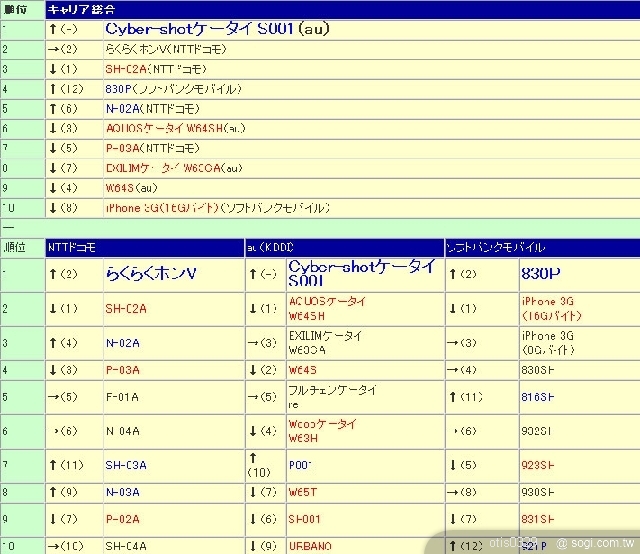Open SH-03A in the docomo column
Image resolution: width=640 pixels, height=554 pixels.
[126, 465]
